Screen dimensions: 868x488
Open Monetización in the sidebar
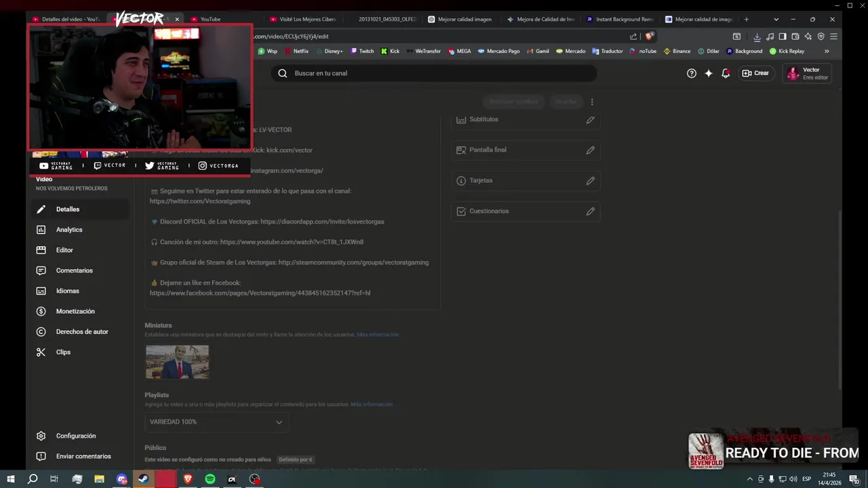point(80,311)
